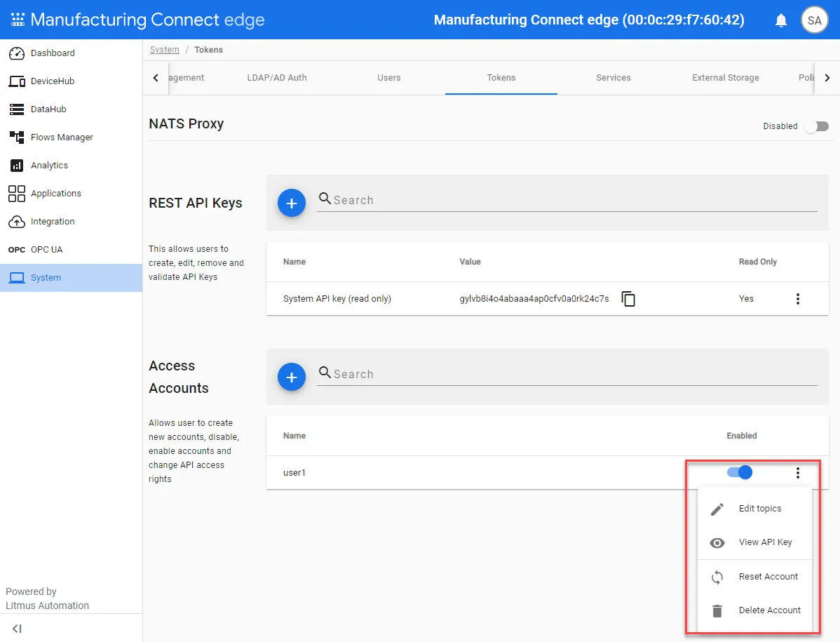Open the SA user avatar menu
The width and height of the screenshot is (840, 642).
point(814,20)
